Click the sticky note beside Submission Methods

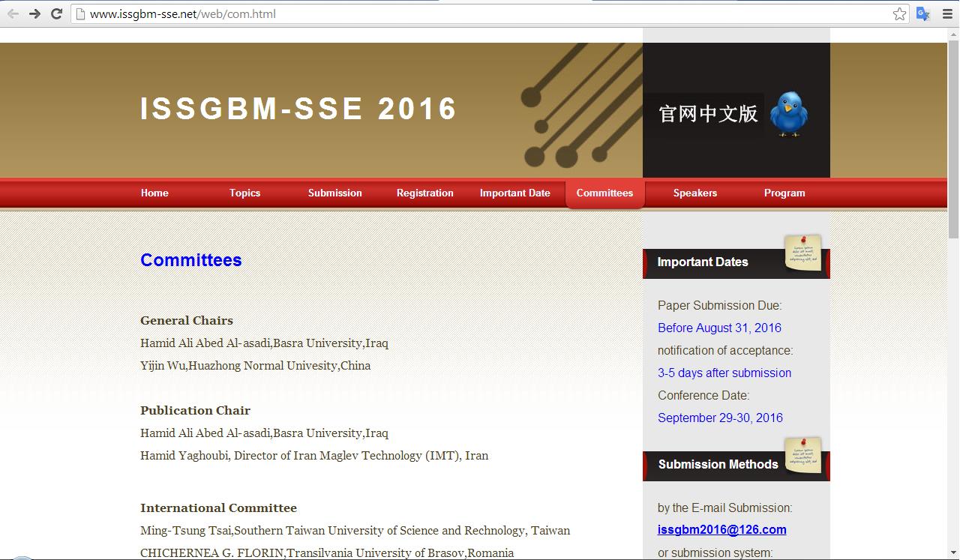[802, 455]
